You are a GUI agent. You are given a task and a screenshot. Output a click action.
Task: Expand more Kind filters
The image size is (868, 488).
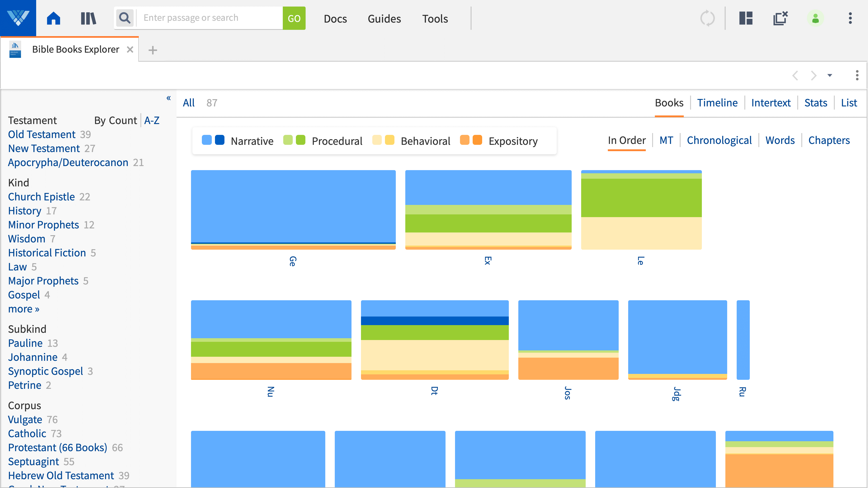point(24,309)
